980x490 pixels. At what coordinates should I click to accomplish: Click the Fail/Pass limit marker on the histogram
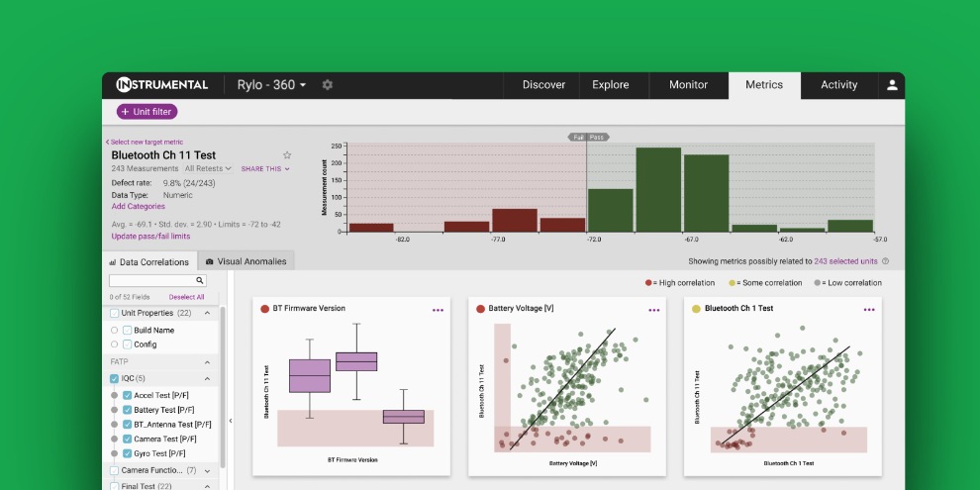[x=587, y=137]
